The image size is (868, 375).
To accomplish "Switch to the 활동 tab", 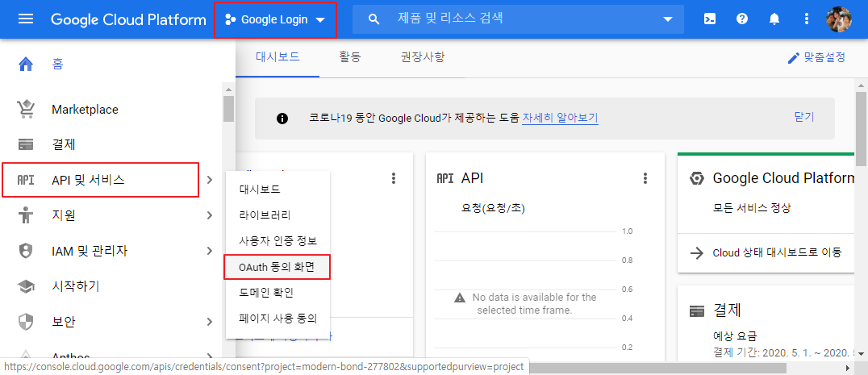I will 350,57.
